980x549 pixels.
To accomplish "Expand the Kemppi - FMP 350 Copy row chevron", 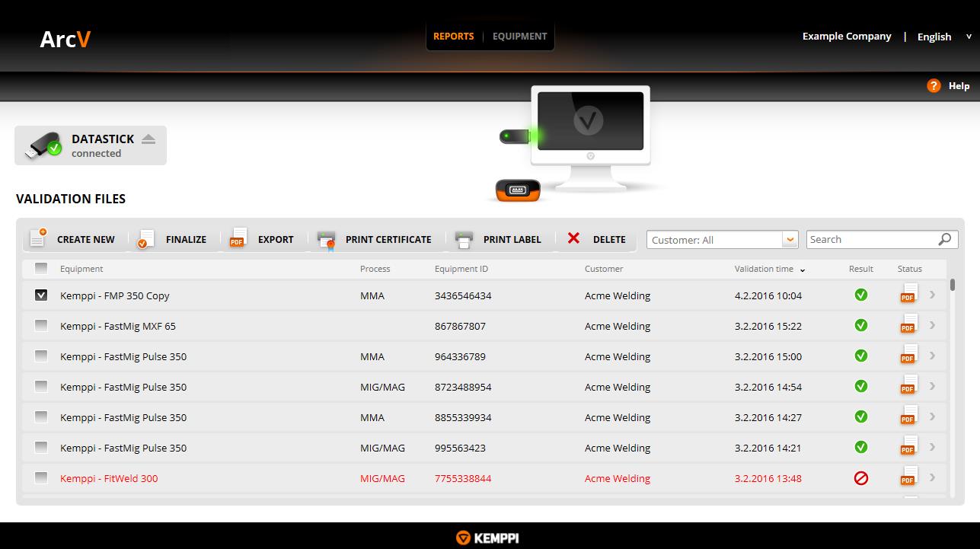I will pyautogui.click(x=932, y=295).
